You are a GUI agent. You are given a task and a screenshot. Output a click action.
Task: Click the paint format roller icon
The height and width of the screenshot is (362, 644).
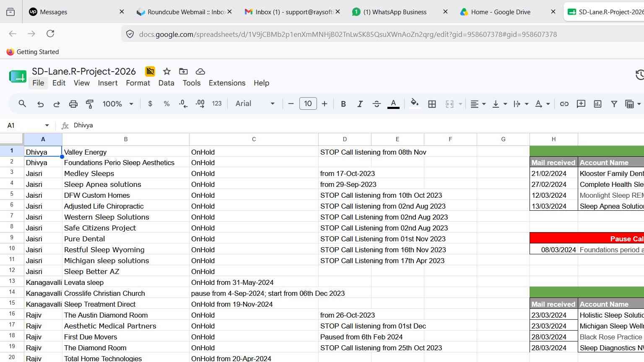pyautogui.click(x=90, y=104)
